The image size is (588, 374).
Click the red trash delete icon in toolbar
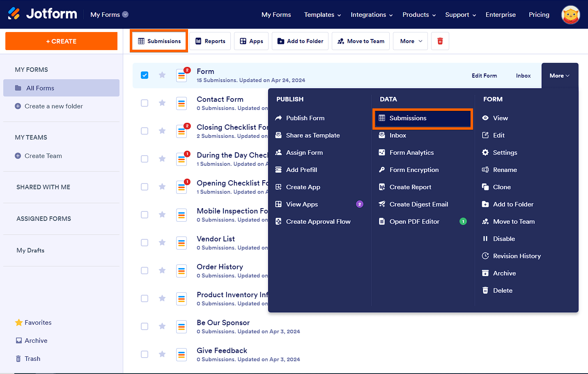tap(440, 41)
